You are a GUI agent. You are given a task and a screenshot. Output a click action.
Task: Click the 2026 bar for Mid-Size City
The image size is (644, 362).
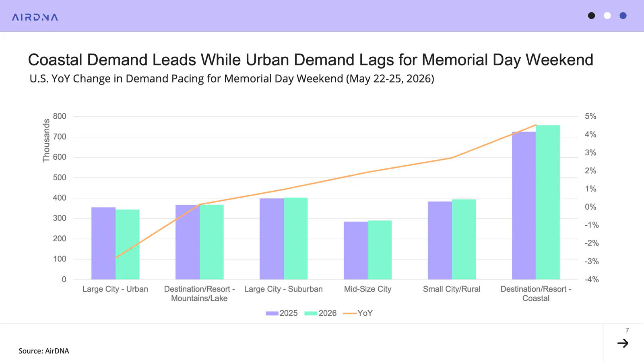click(380, 250)
